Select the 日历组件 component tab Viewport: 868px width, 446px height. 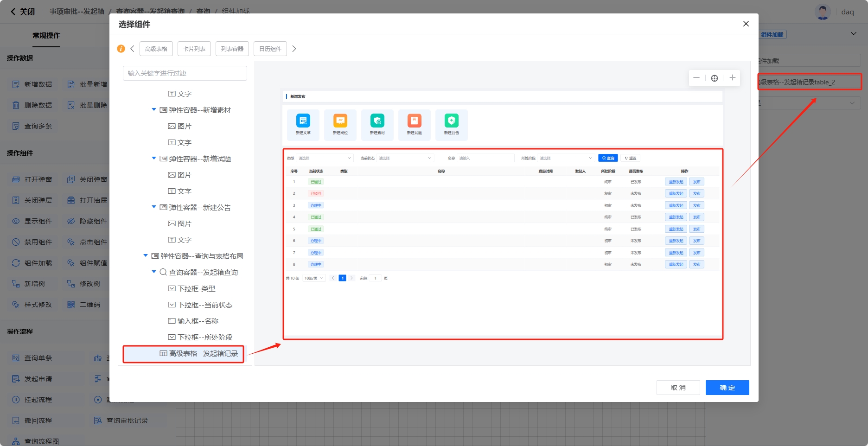click(270, 49)
